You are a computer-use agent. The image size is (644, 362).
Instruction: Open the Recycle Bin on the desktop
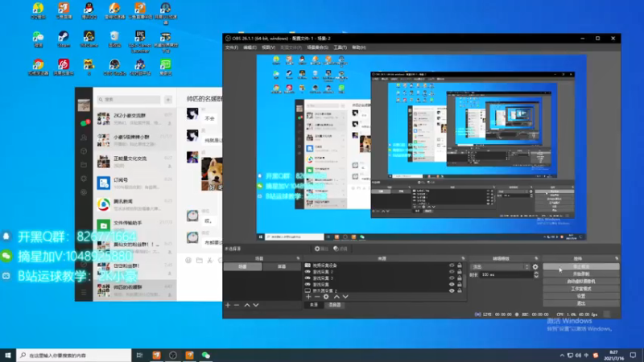pyautogui.click(x=114, y=39)
